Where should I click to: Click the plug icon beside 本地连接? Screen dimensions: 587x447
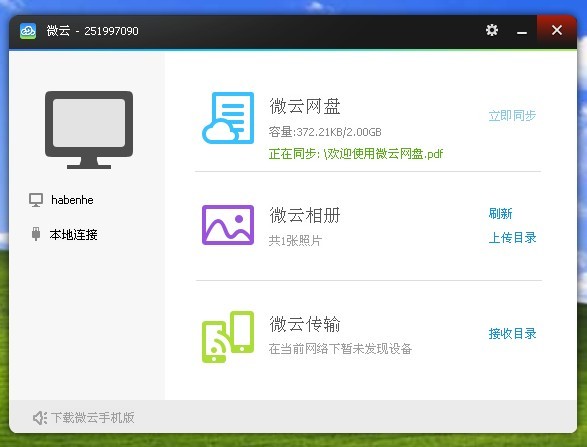tap(36, 234)
